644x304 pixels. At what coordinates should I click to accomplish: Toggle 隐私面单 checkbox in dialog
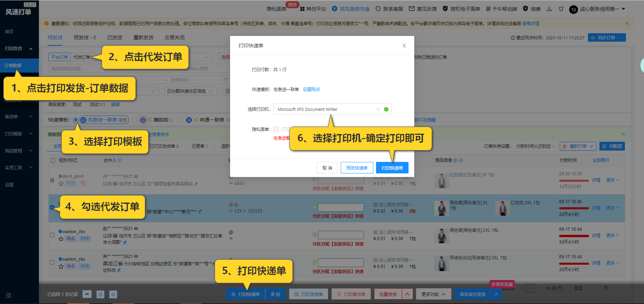pyautogui.click(x=276, y=129)
